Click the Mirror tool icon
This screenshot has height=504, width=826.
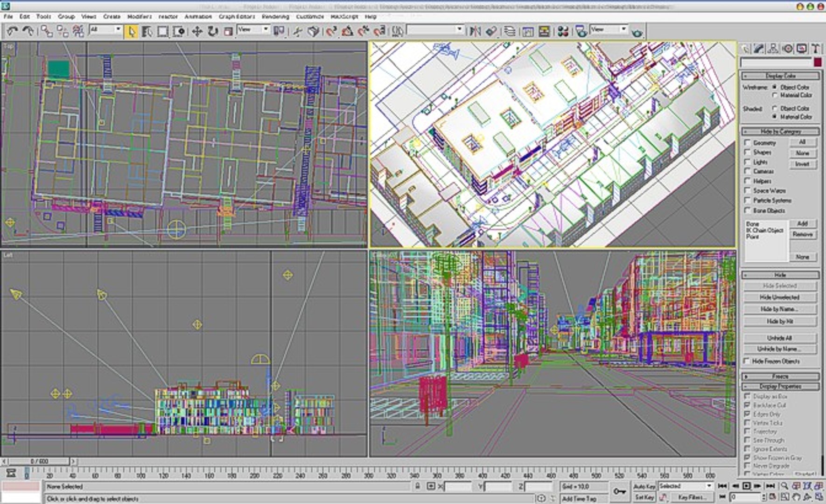[x=475, y=31]
